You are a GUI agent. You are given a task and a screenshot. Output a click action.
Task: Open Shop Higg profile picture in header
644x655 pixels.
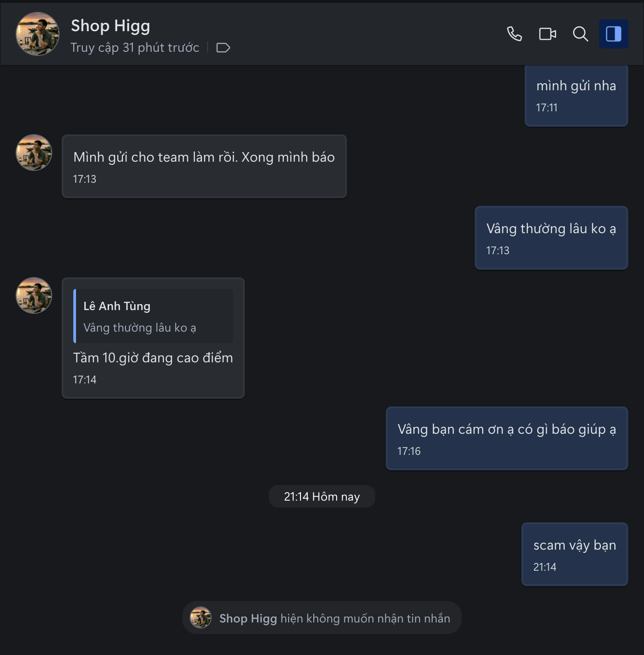[x=38, y=34]
